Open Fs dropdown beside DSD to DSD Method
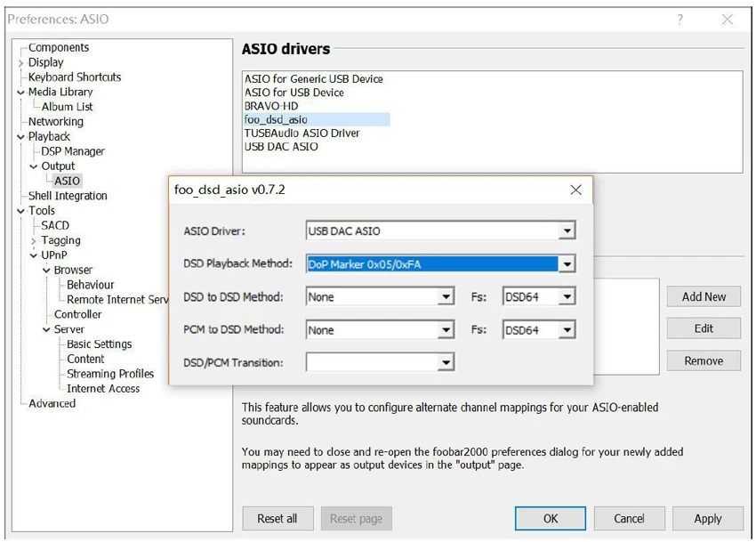 tap(567, 296)
